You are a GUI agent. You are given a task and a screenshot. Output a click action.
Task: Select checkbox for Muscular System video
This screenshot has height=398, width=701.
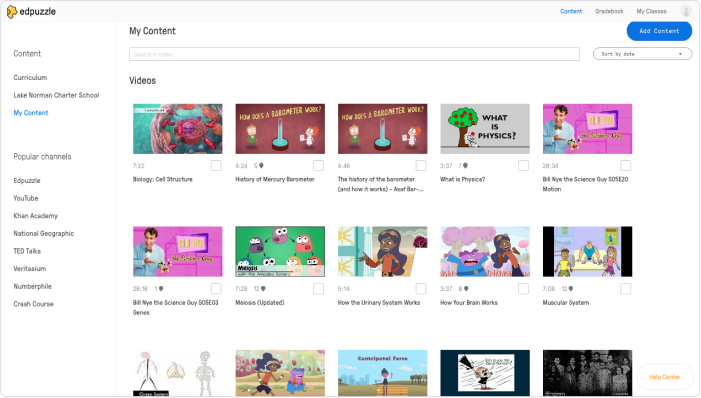(x=625, y=288)
